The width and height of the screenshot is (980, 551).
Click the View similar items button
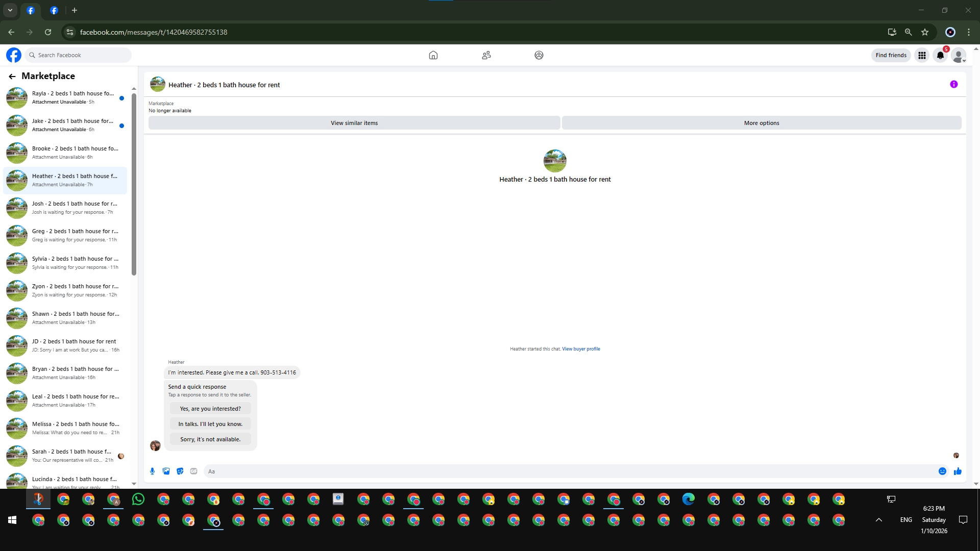point(354,123)
